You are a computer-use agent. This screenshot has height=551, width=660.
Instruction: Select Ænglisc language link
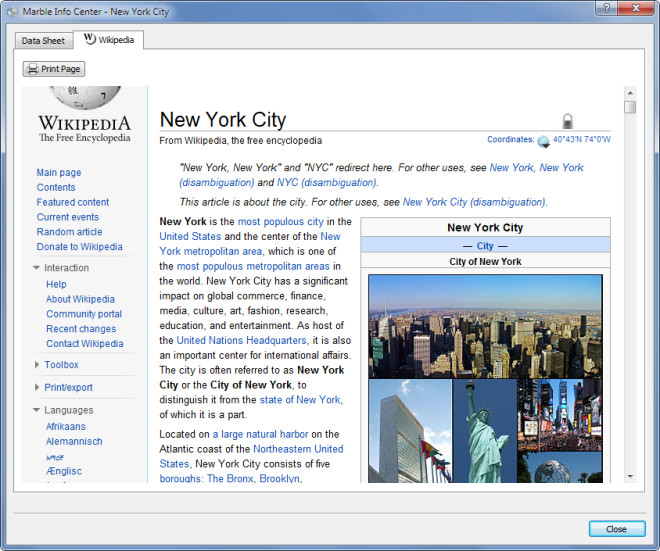click(64, 471)
